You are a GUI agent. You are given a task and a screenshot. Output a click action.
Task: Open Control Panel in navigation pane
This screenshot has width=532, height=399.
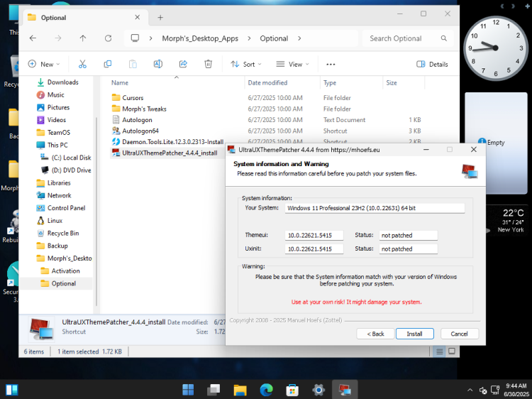coord(66,208)
